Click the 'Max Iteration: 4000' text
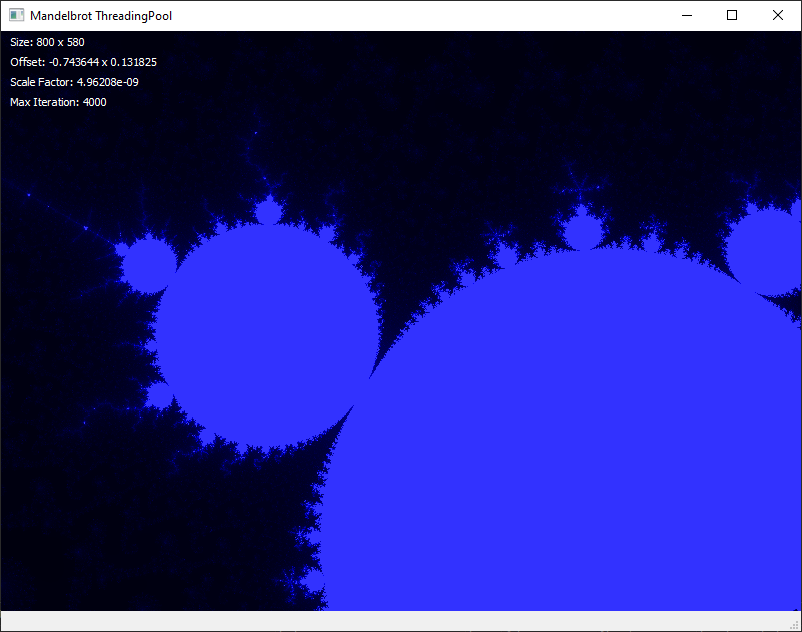This screenshot has width=802, height=632. [58, 102]
